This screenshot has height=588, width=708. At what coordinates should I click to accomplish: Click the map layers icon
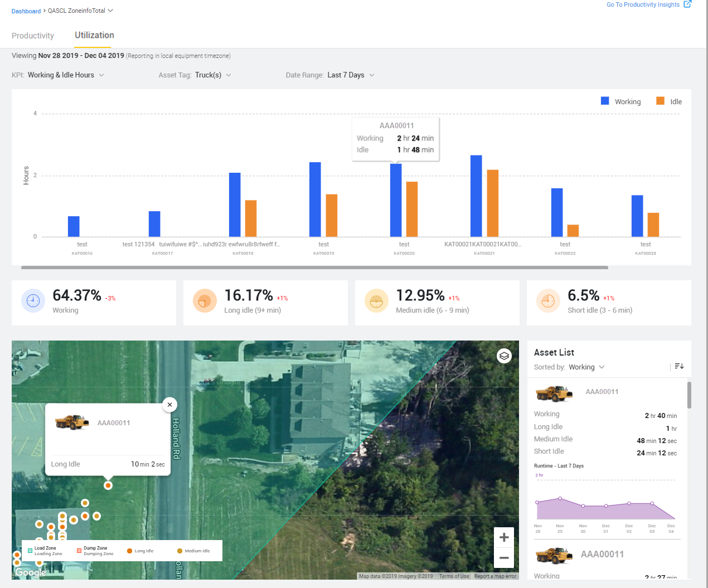504,356
